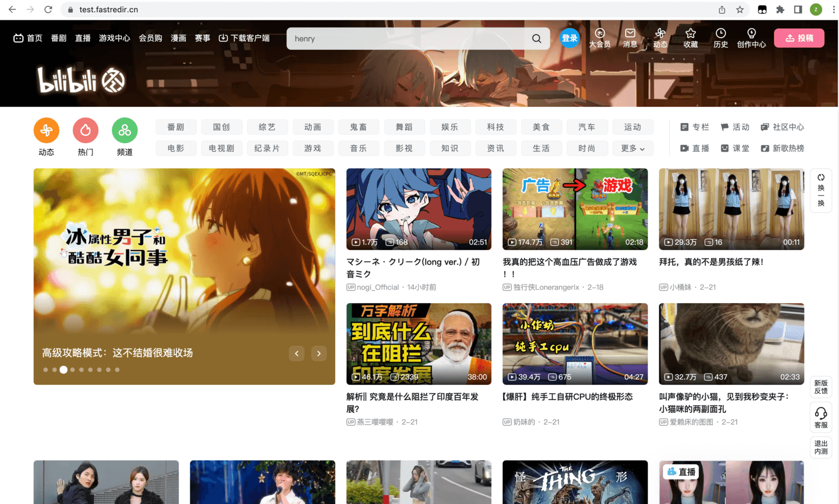839x504 pixels.
Task: Open browser extensions puzzle icon
Action: coord(780,10)
